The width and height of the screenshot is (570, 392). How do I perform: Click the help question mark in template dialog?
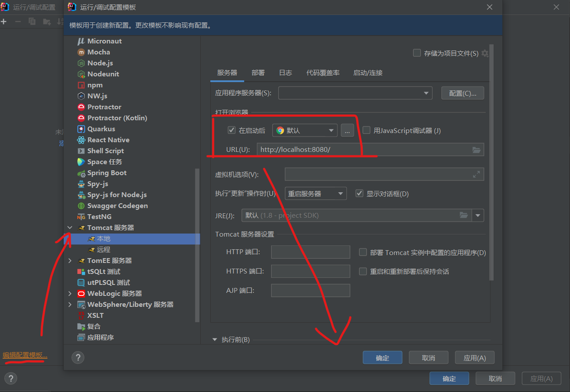click(x=78, y=357)
